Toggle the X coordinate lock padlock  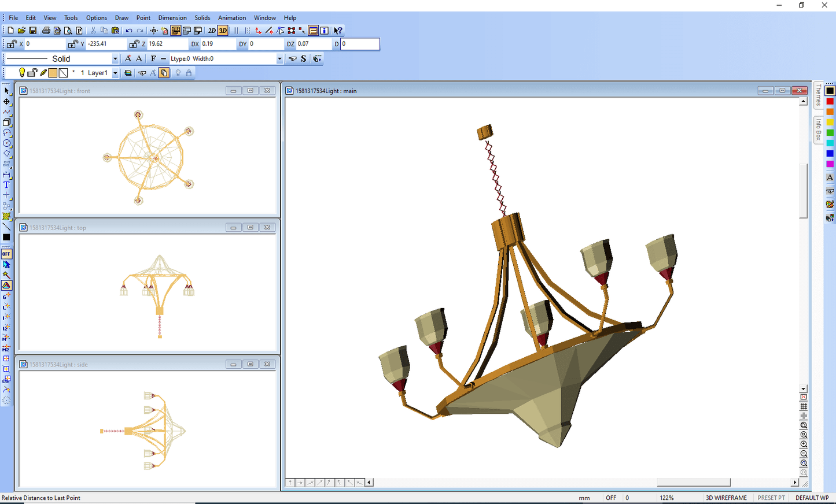coord(10,43)
